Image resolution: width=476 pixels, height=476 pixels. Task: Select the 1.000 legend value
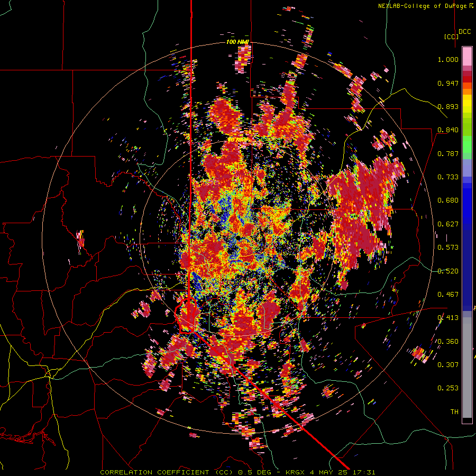[x=448, y=59]
